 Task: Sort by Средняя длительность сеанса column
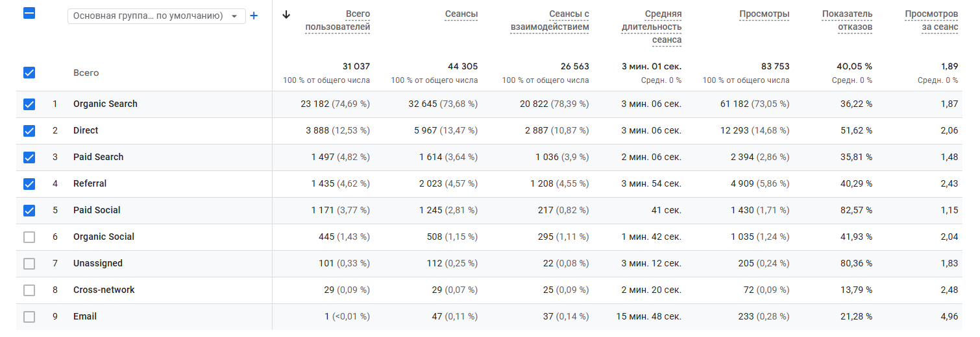(x=652, y=27)
